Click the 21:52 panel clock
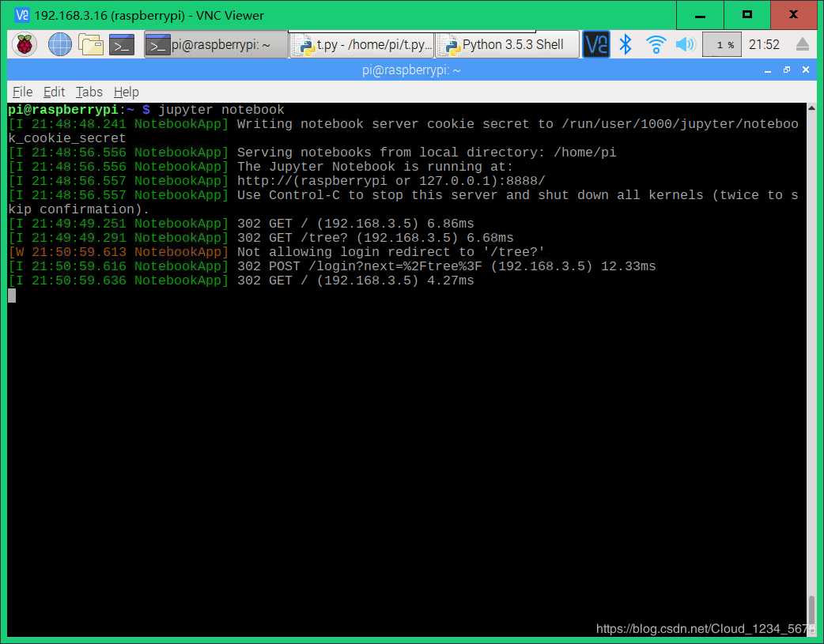 point(764,45)
